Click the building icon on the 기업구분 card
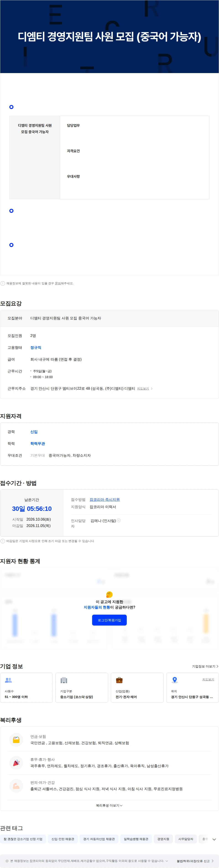This screenshot has height=868, width=219. tap(64, 680)
